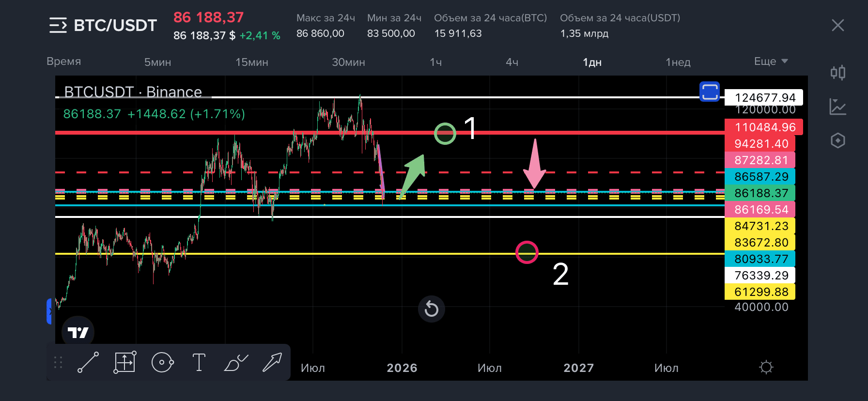Reset the chart view with rotate icon
Image resolution: width=868 pixels, height=401 pixels.
click(x=431, y=309)
